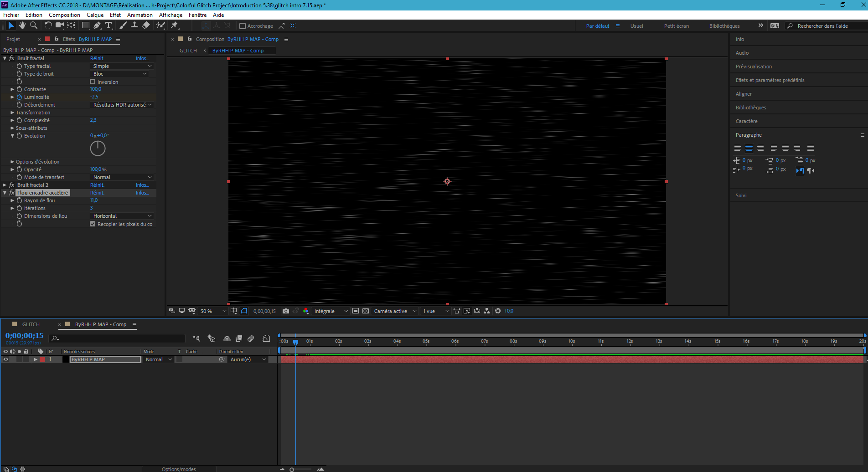
Task: Toggle lock on Effets panel
Action: pos(57,39)
